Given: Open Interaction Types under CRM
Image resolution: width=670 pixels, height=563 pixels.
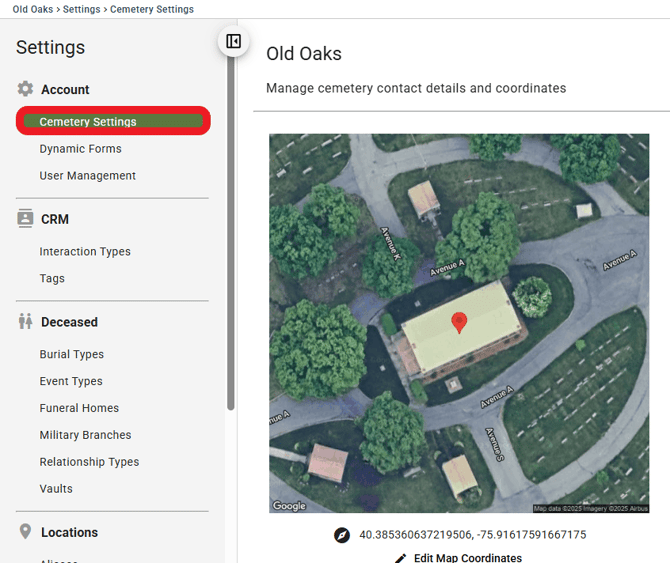Looking at the screenshot, I should coord(85,252).
